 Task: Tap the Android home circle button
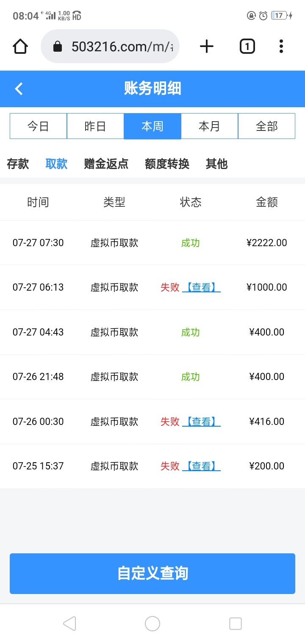coord(152,624)
